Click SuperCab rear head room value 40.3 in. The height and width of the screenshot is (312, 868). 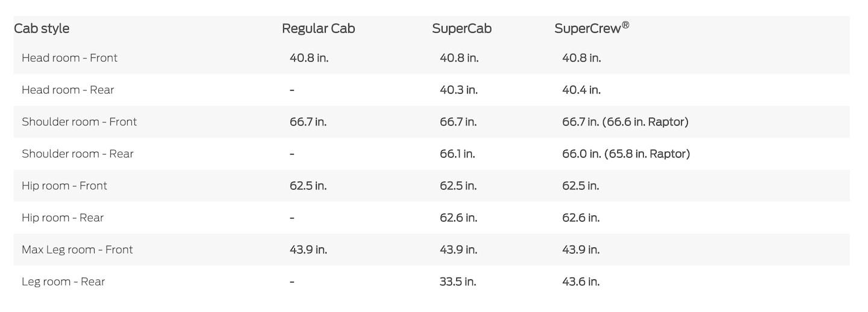click(458, 90)
